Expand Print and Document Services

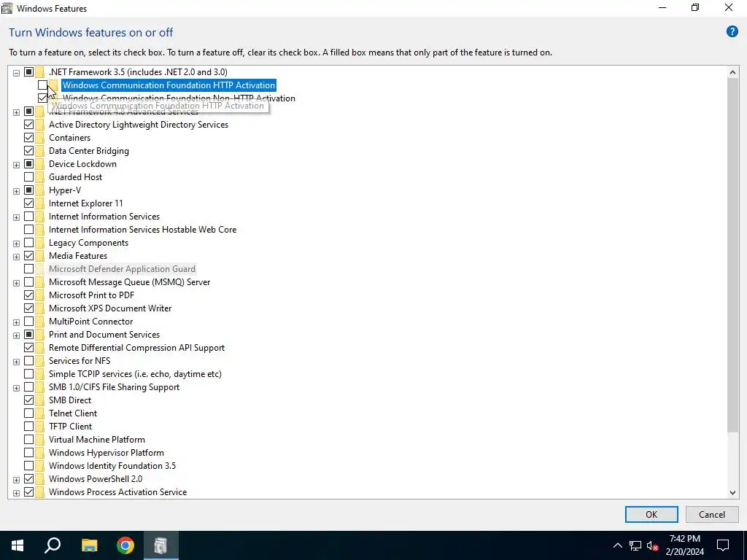tap(16, 335)
